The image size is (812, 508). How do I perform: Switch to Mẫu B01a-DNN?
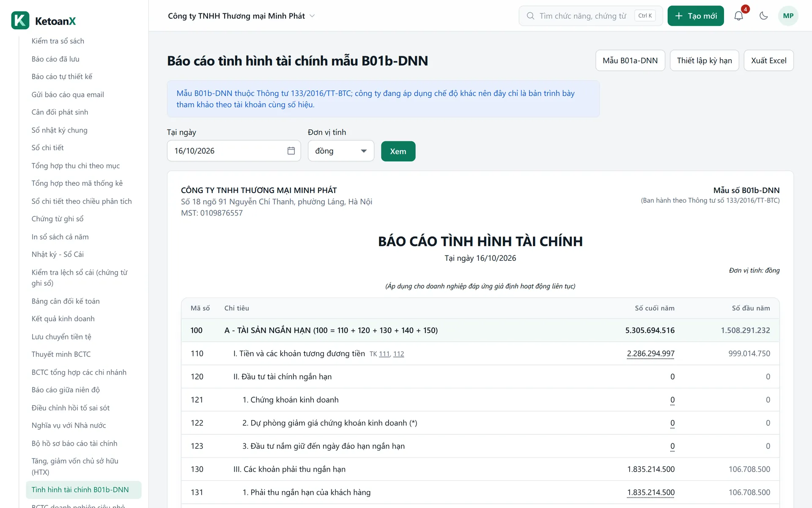coord(630,61)
